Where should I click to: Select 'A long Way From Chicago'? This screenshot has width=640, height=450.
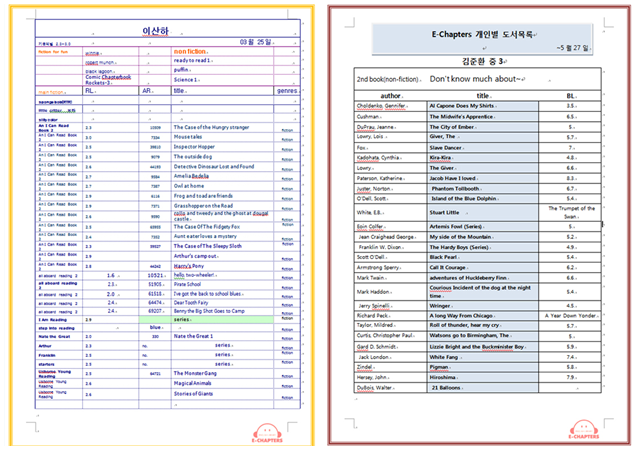[462, 316]
